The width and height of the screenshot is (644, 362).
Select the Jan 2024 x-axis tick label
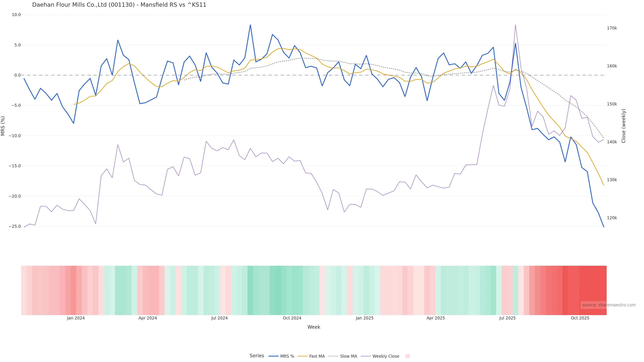tap(76, 318)
